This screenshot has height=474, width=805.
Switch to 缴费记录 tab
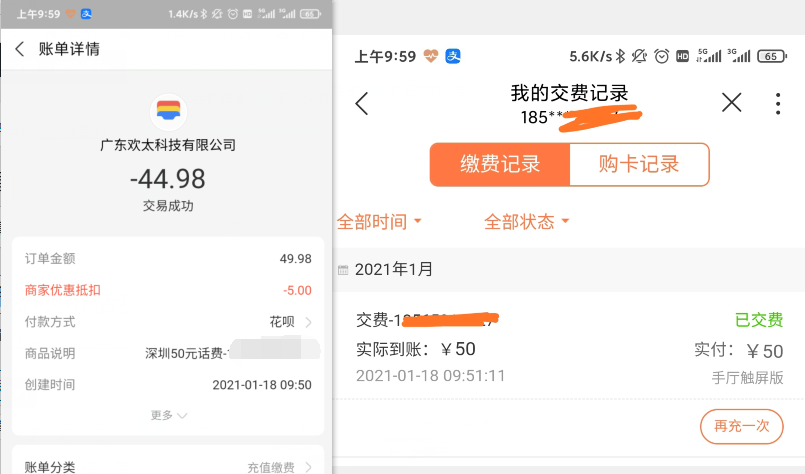(500, 165)
